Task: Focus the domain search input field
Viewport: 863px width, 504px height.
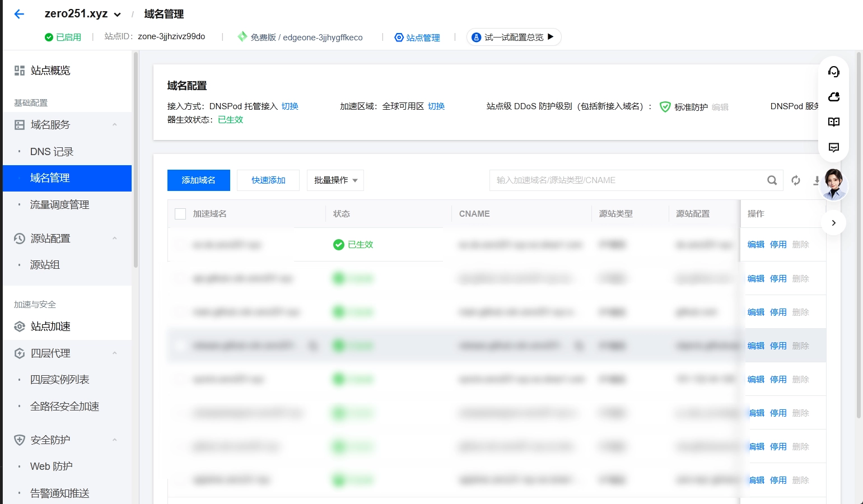Action: pos(627,180)
